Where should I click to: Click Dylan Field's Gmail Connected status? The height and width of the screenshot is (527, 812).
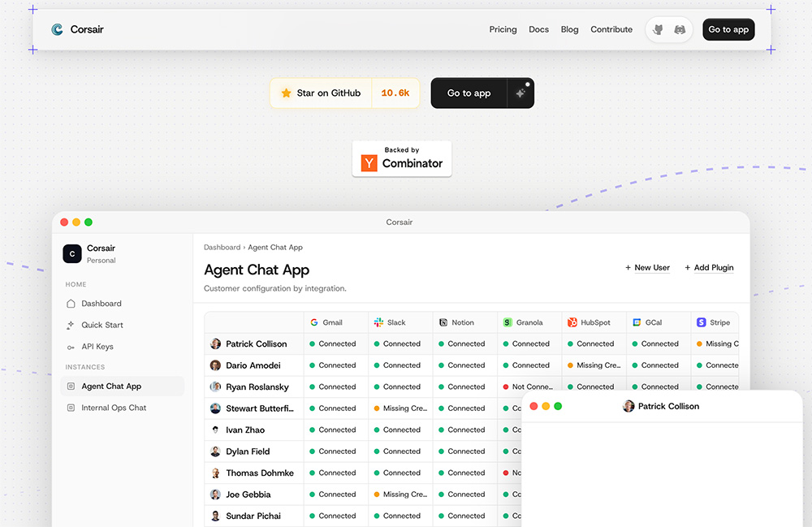point(332,451)
